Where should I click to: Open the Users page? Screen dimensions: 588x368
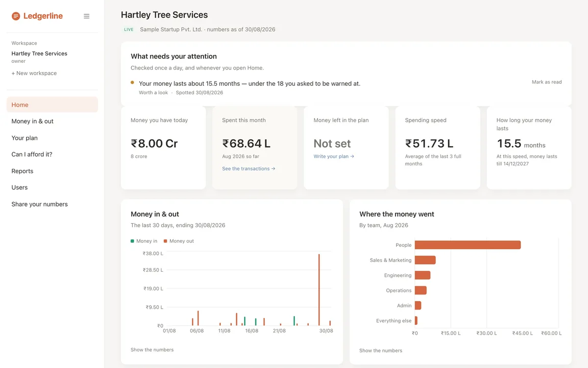(52, 187)
